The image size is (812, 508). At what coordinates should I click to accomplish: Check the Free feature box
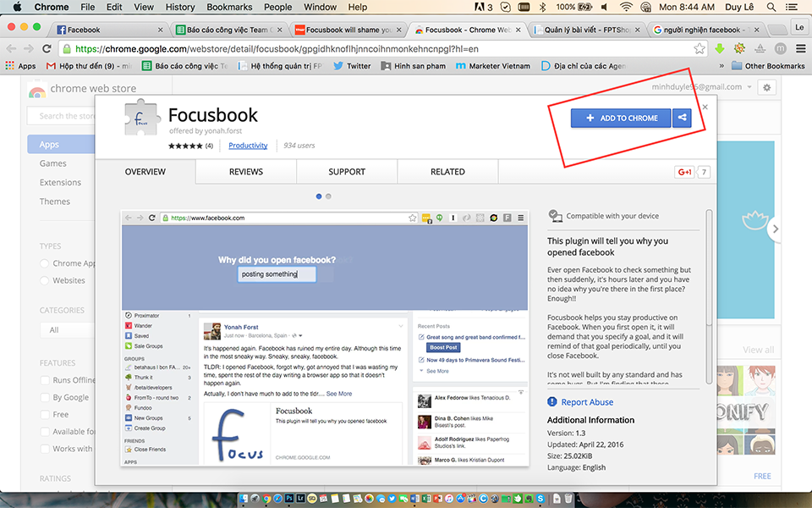click(45, 414)
